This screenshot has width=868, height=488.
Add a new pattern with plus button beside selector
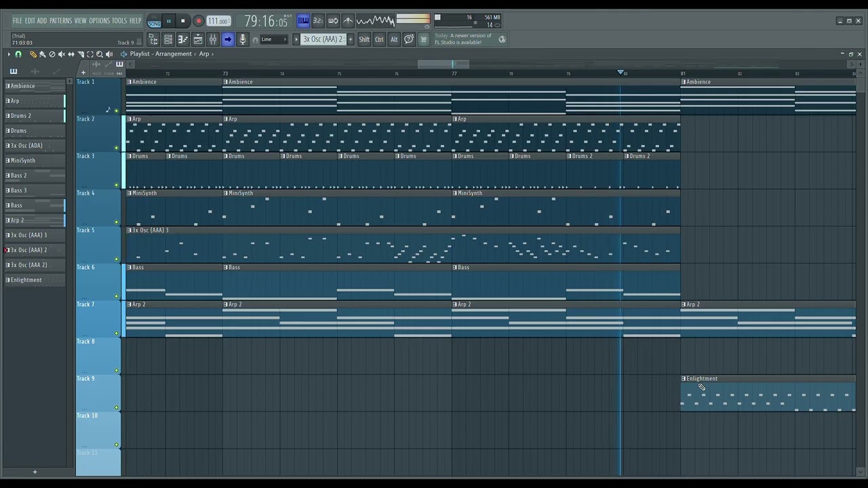(x=350, y=39)
